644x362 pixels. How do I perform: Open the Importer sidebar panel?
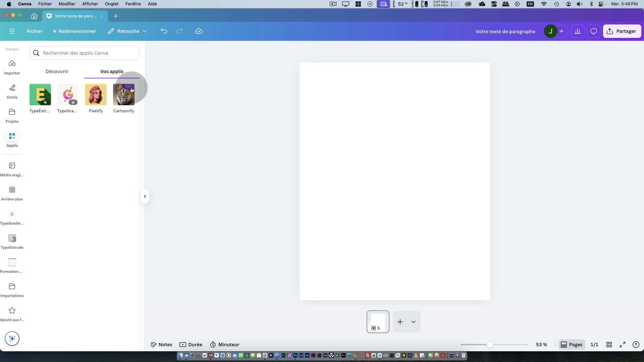point(12,67)
